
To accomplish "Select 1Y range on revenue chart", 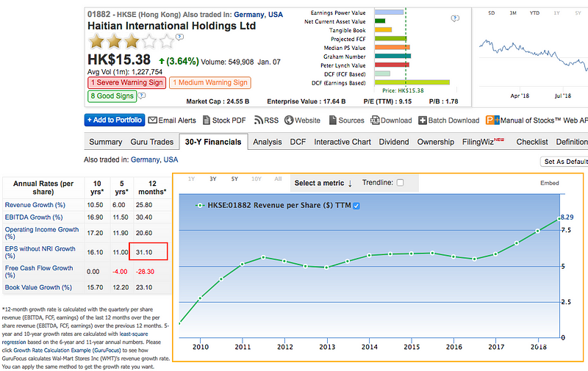I will (x=191, y=179).
